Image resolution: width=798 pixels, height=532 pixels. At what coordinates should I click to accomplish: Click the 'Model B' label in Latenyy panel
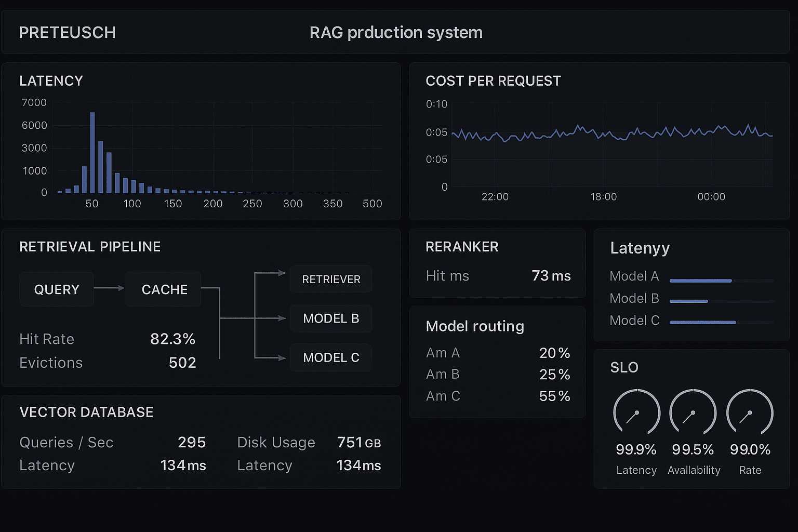(x=634, y=298)
